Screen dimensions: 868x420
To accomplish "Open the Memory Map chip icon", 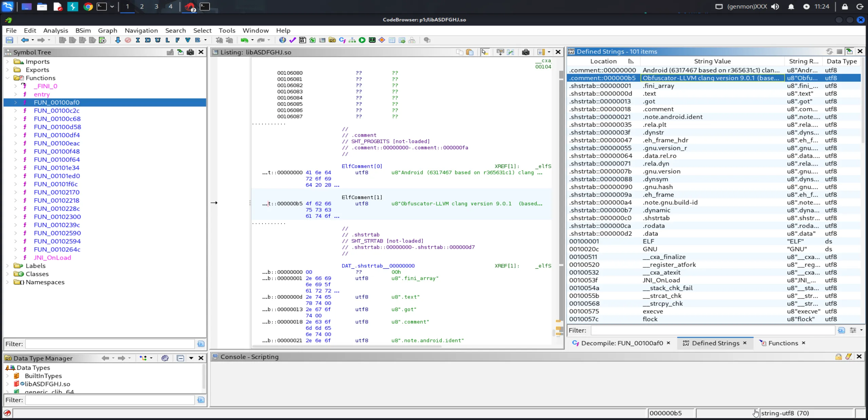I will 372,40.
